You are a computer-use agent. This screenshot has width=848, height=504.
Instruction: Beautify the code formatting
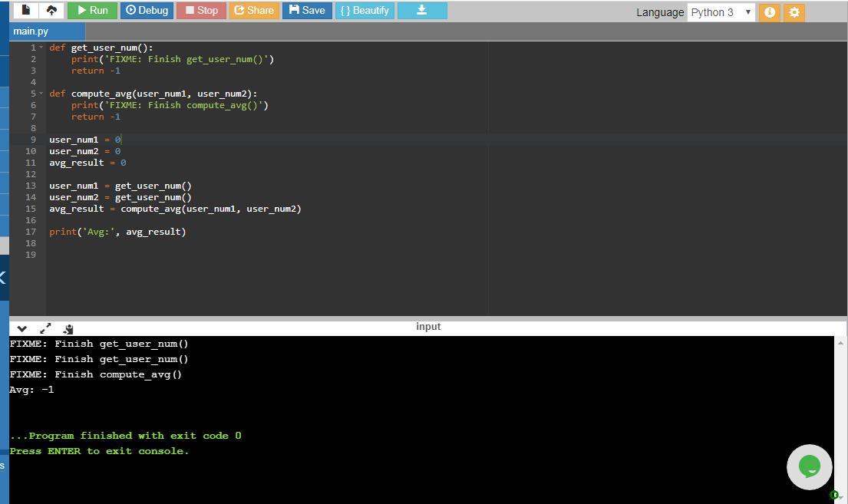point(365,10)
